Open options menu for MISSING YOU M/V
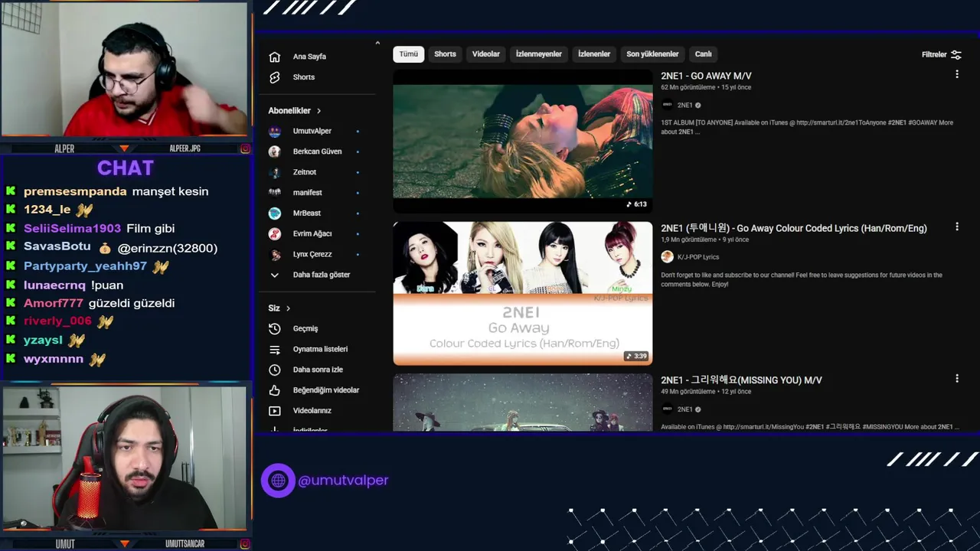The image size is (980, 551). pyautogui.click(x=957, y=378)
